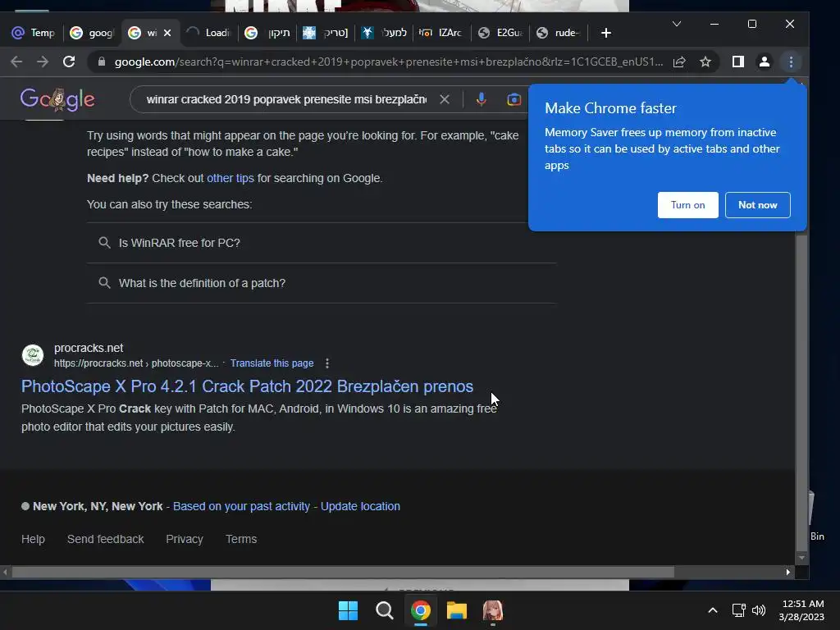Open the Help footer link
Screen dimensions: 840x630
pyautogui.click(x=33, y=539)
